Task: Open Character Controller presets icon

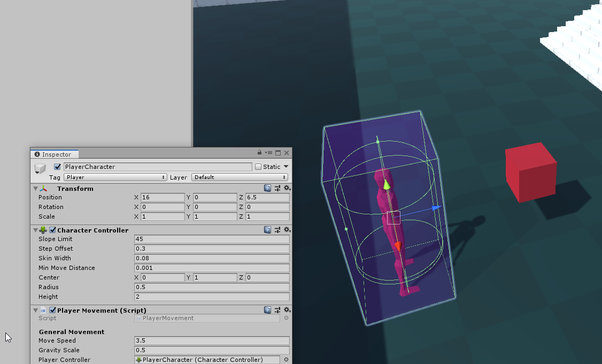Action: [277, 230]
